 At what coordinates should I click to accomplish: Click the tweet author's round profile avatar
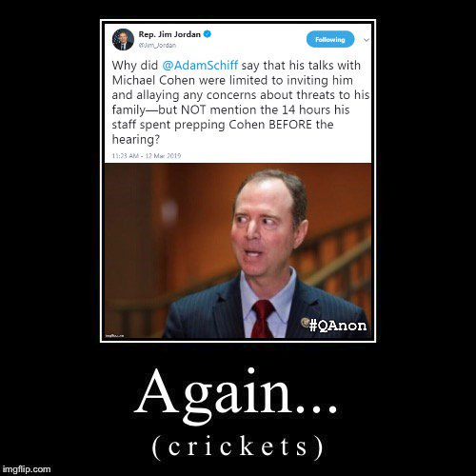[x=123, y=39]
